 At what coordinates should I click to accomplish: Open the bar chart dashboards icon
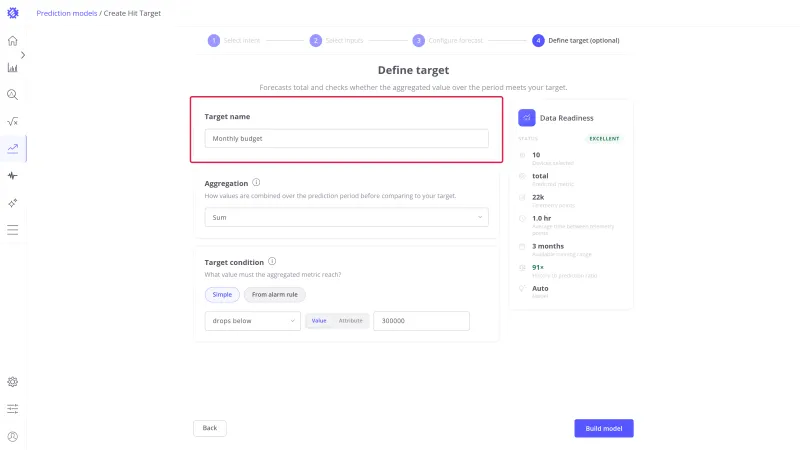pyautogui.click(x=13, y=68)
